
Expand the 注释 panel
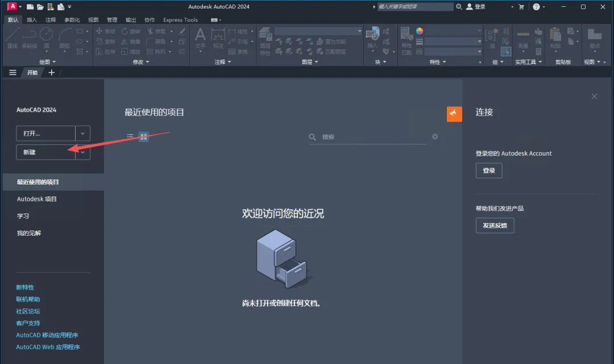point(223,62)
